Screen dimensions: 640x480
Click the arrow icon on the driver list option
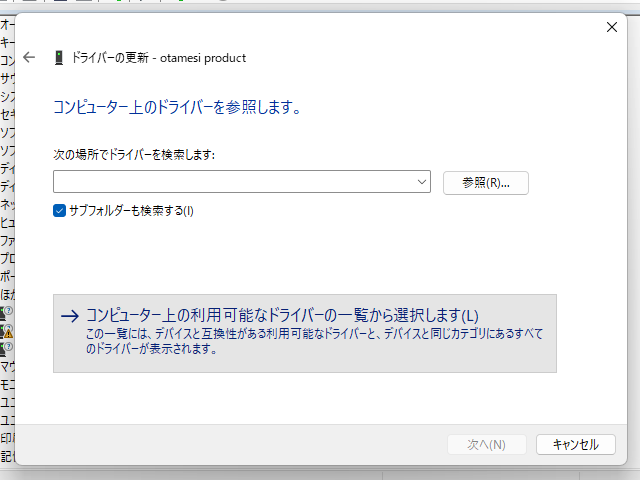click(x=69, y=316)
